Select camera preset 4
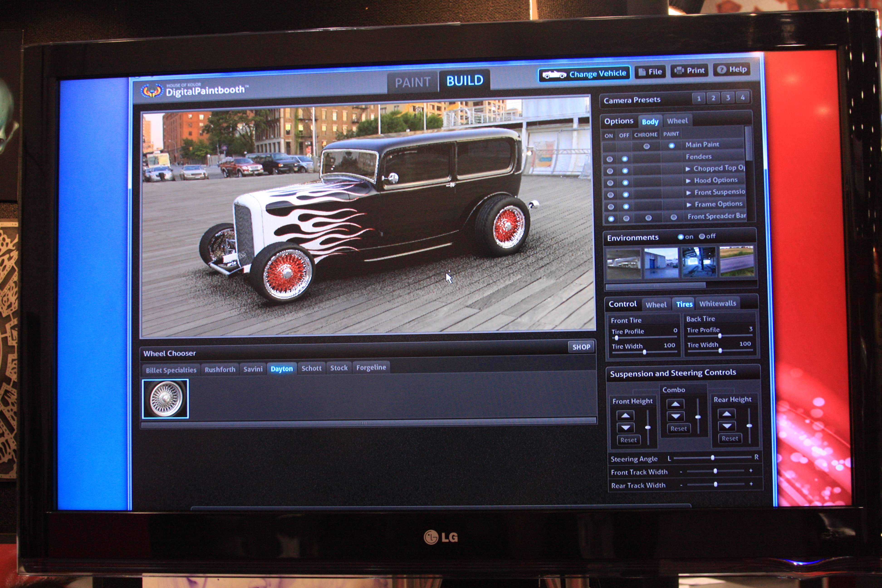The width and height of the screenshot is (882, 588). point(742,98)
